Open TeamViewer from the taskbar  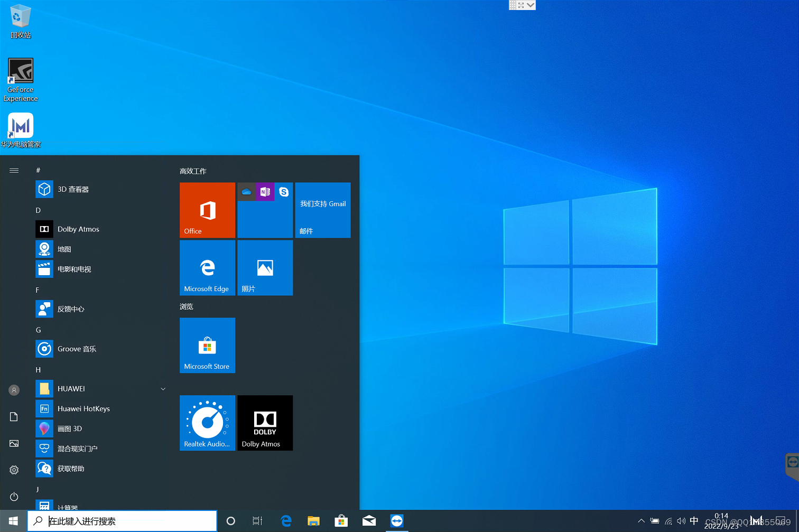397,521
